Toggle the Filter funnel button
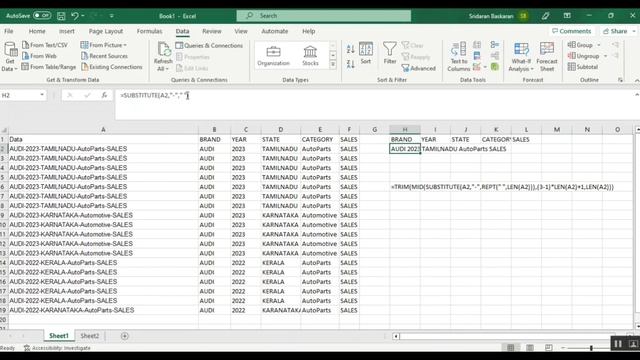Viewport: 640px width, 360px height. (390, 53)
